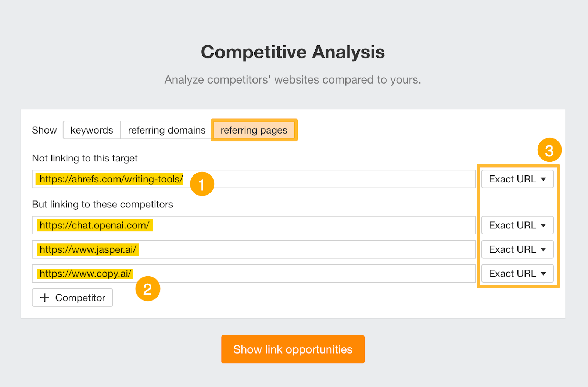Click the caret icon on jasper.ai's Exact URL selector
This screenshot has height=387, width=588.
pos(544,249)
